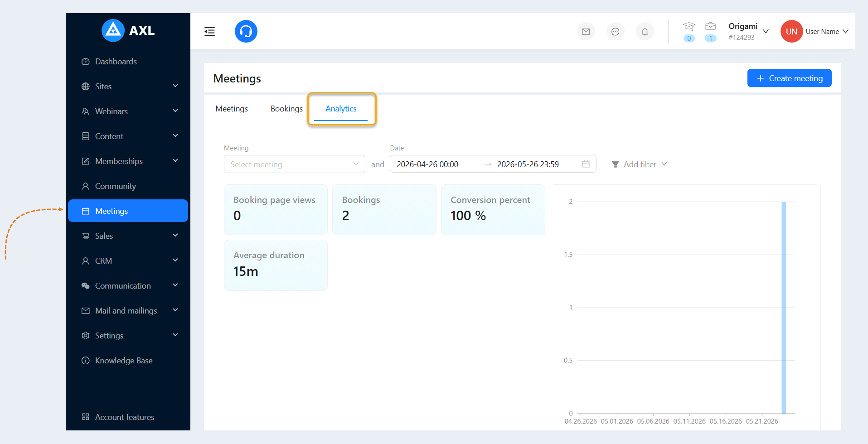Click the inbox box icon with badge 1
Image resolution: width=868 pixels, height=444 pixels.
click(x=711, y=26)
